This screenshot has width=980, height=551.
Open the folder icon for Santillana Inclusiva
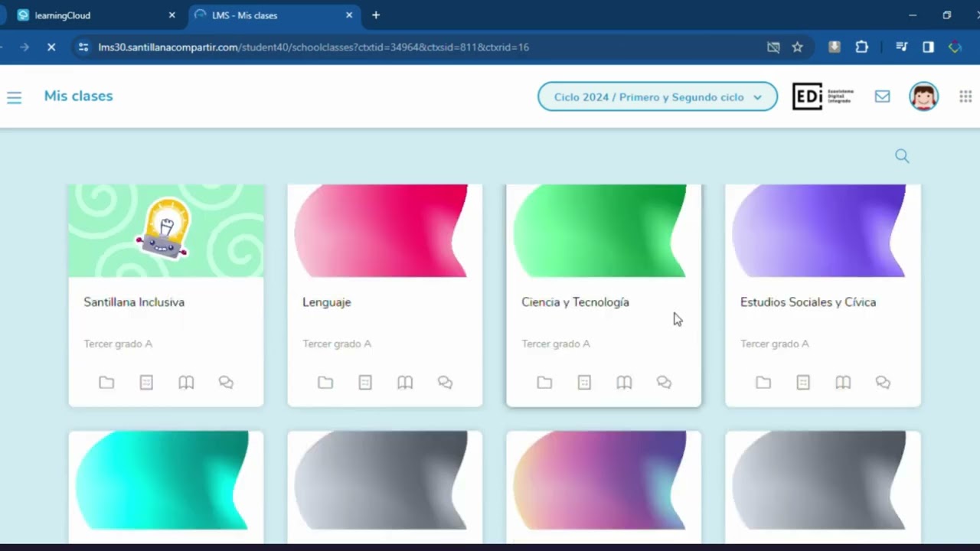tap(106, 382)
